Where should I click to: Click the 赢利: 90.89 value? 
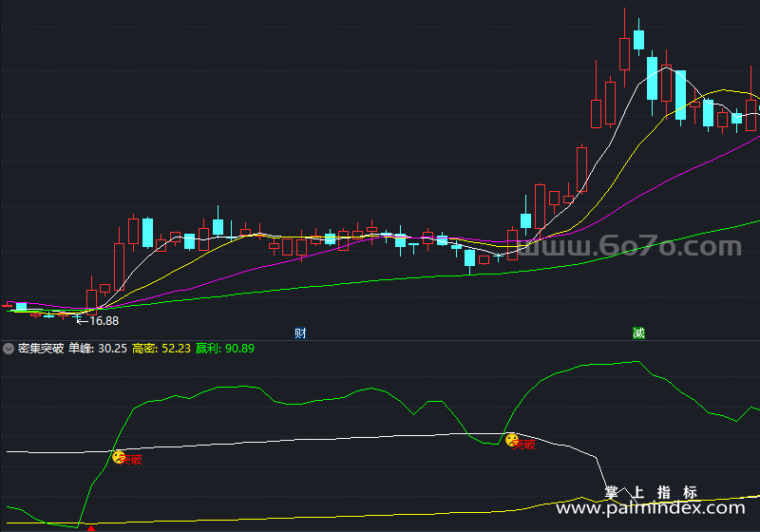pos(225,349)
